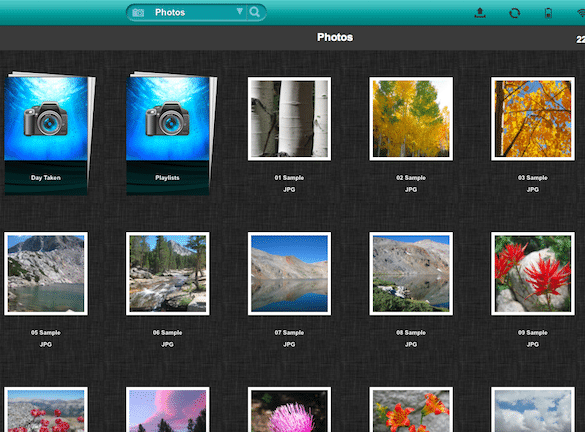Open the Photos category dropdown arrow
This screenshot has width=585, height=432.
240,12
